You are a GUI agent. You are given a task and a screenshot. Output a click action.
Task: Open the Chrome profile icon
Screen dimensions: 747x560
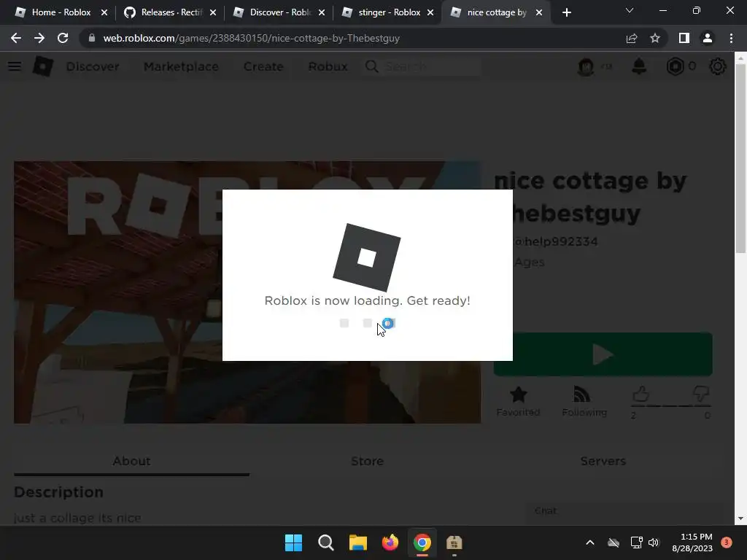pyautogui.click(x=708, y=38)
